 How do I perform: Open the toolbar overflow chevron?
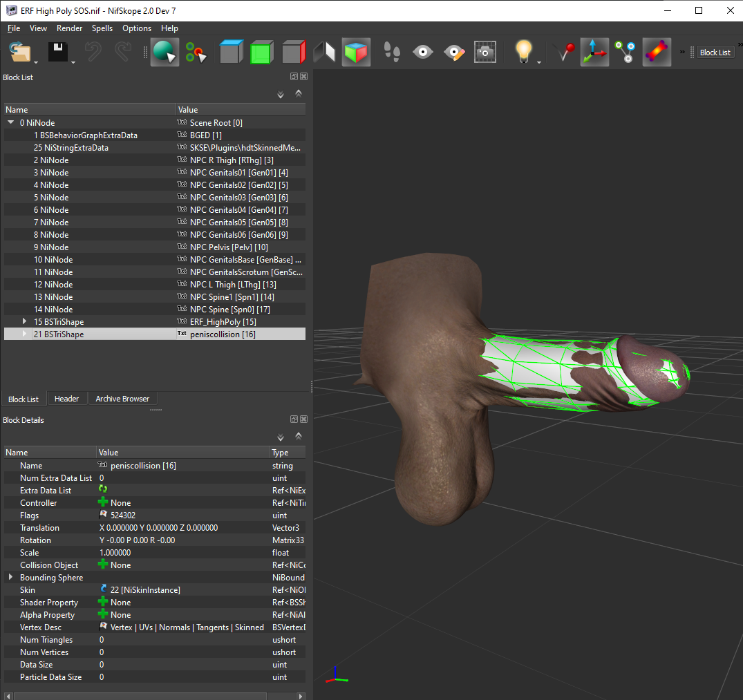(682, 52)
